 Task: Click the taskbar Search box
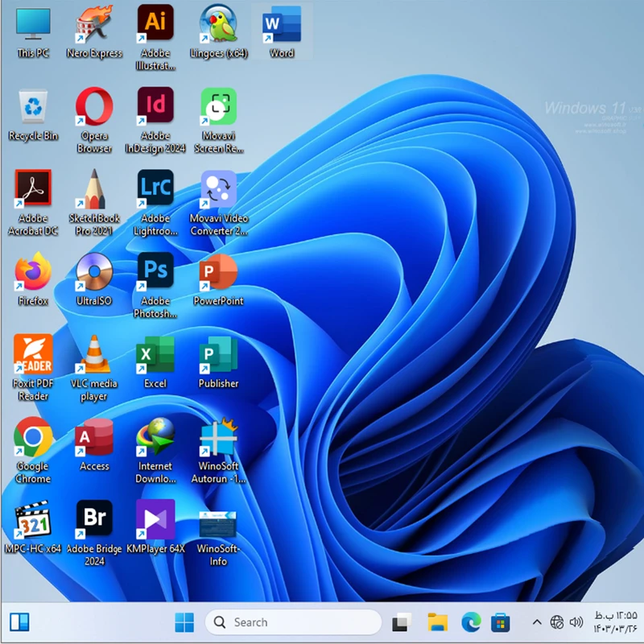[x=293, y=622]
